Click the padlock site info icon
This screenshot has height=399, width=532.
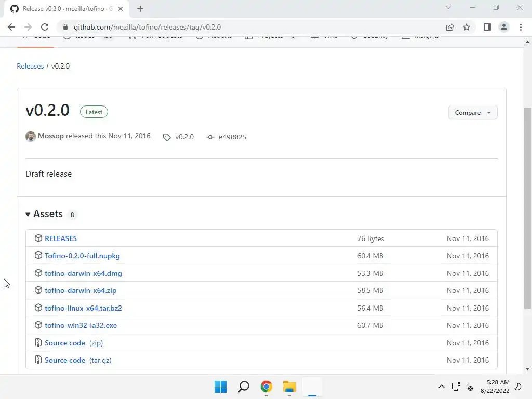click(65, 27)
